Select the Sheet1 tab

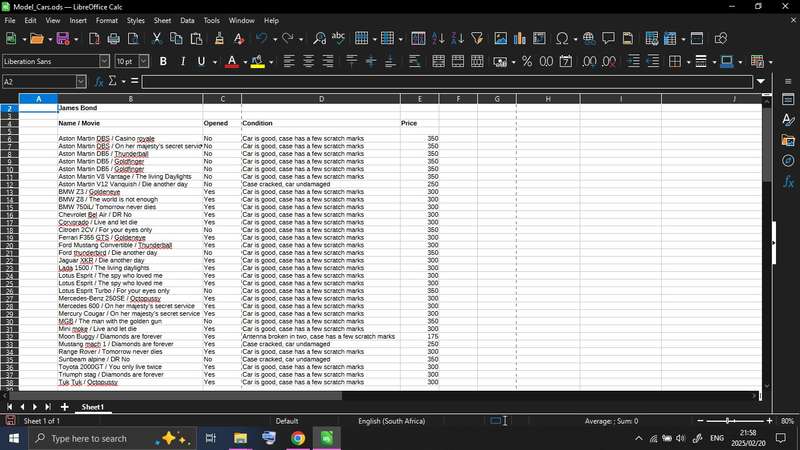pos(92,407)
